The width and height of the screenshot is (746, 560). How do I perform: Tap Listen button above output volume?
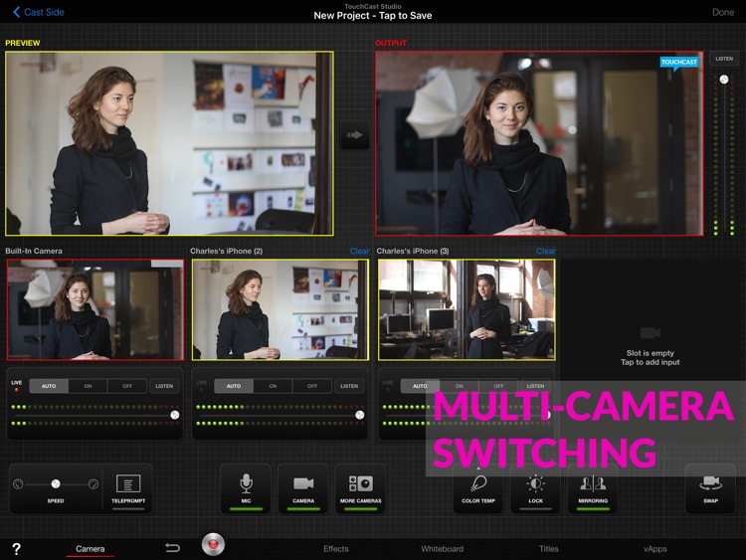tap(724, 59)
